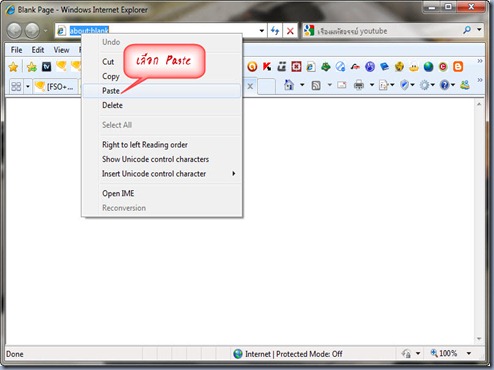Close the current tab with X
This screenshot has height=370, width=494.
[x=250, y=87]
